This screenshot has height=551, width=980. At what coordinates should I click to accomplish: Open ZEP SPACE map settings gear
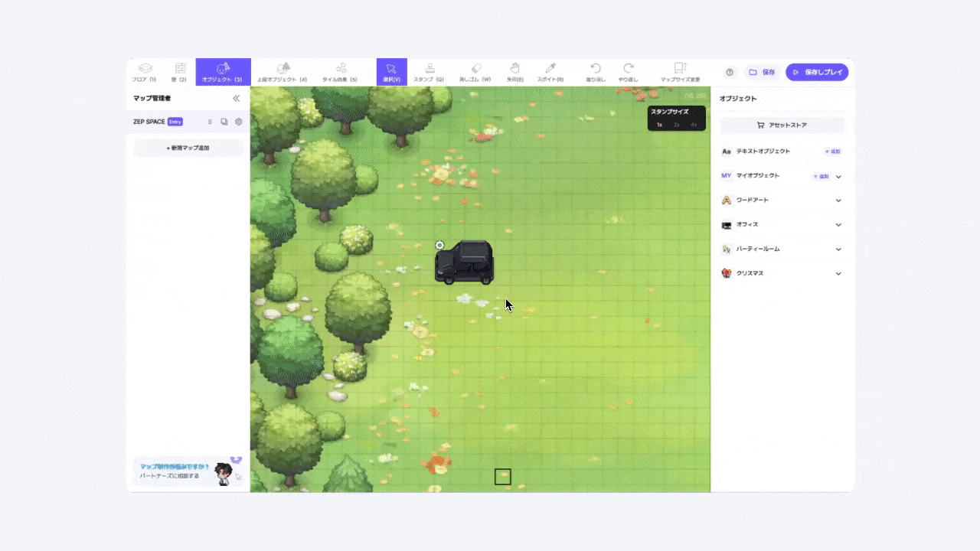pyautogui.click(x=238, y=122)
